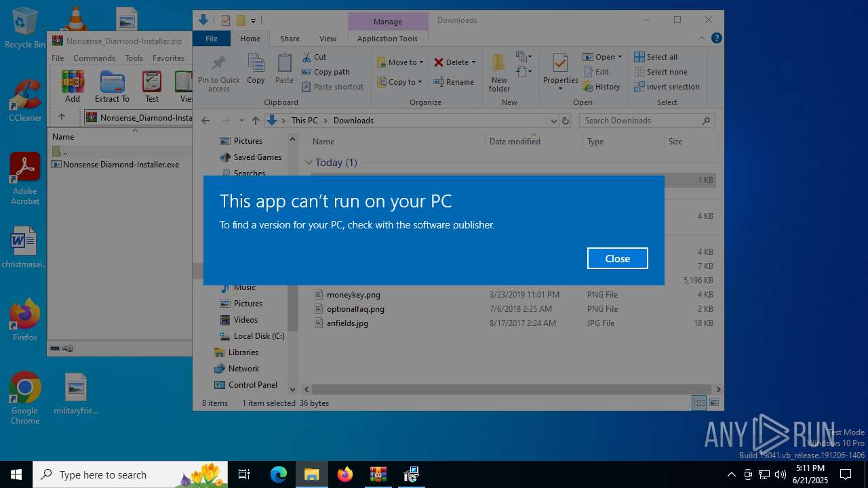Select Saved Games in navigation pane
868x488 pixels.
(x=257, y=157)
